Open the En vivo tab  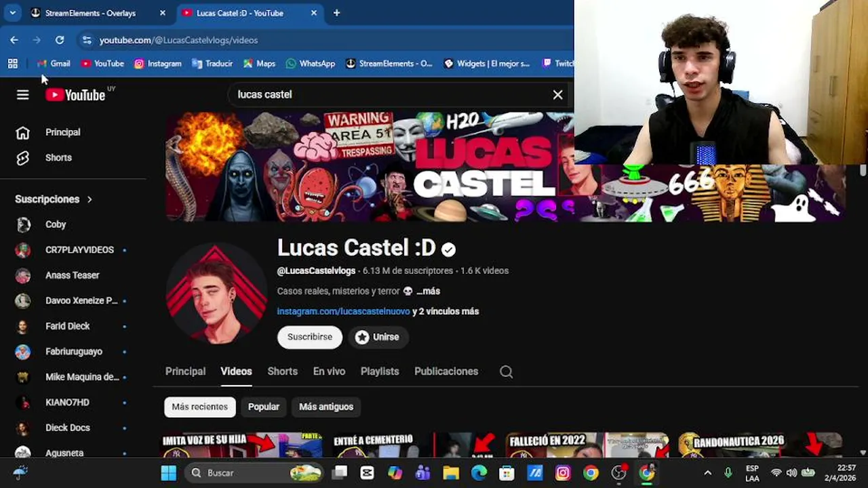[329, 371]
